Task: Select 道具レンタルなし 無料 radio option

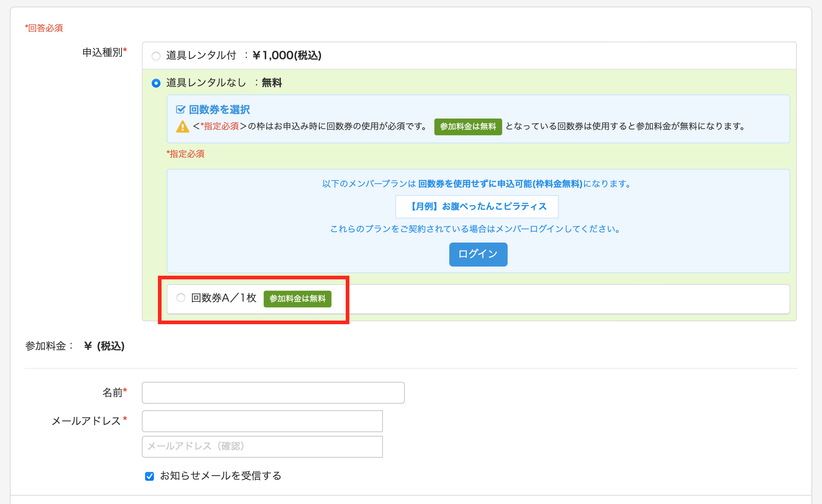Action: click(x=156, y=83)
